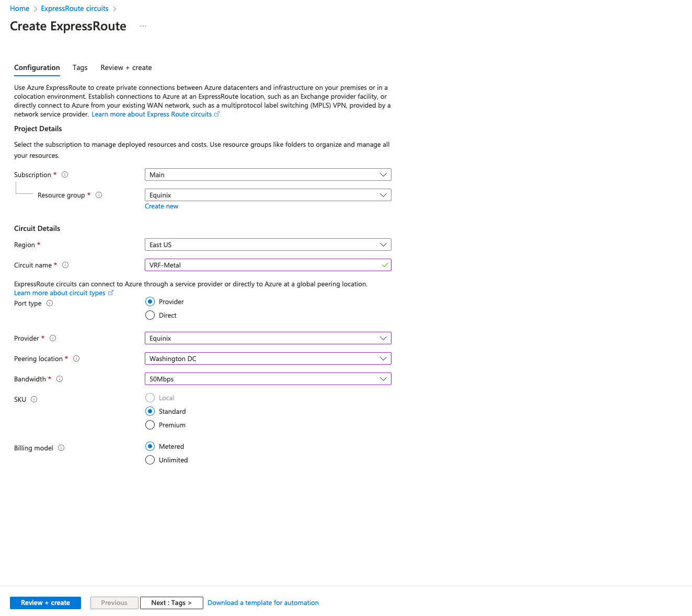Go to Home breadcrumb
Image resolution: width=692 pixels, height=616 pixels.
tap(20, 8)
